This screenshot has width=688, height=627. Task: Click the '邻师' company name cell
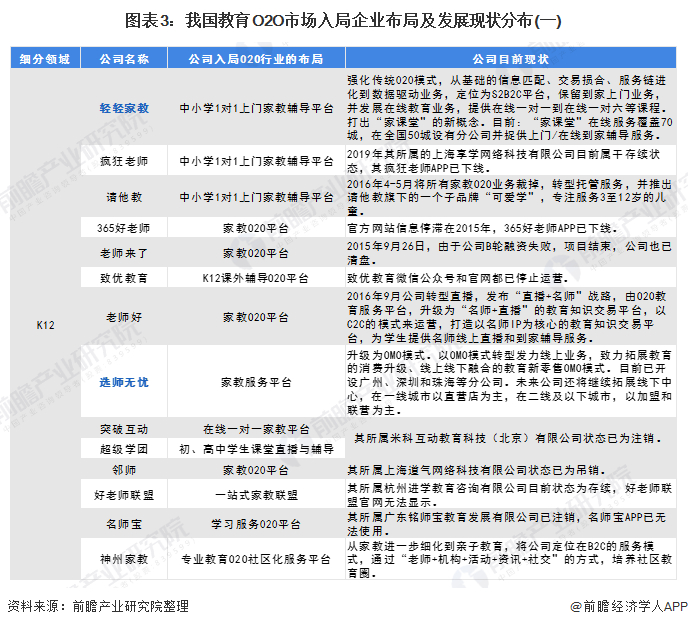click(x=124, y=470)
